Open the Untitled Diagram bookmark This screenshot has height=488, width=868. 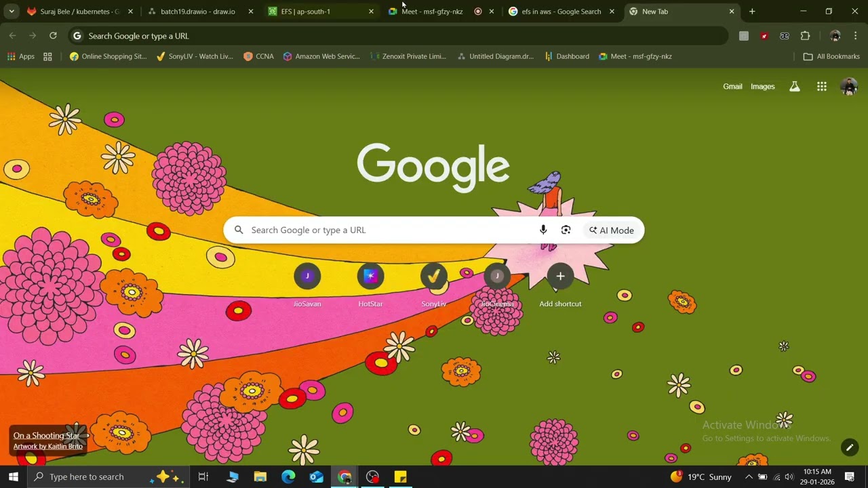[x=496, y=56]
